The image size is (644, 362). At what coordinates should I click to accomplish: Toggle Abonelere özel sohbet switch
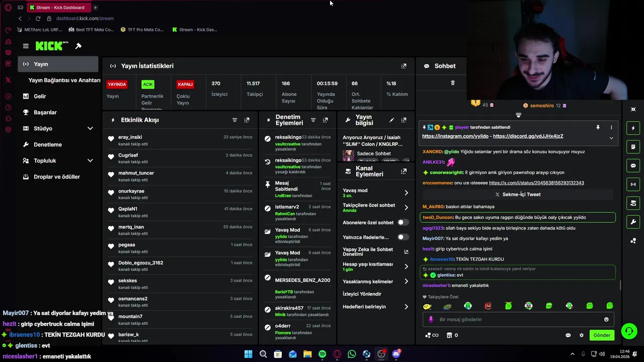[403, 222]
